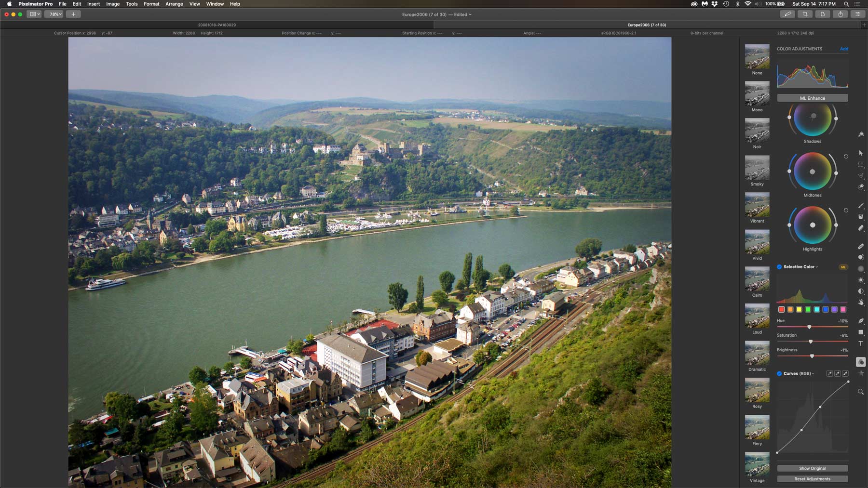Image resolution: width=868 pixels, height=488 pixels.
Task: Open the Add adjustments menu
Action: click(844, 49)
